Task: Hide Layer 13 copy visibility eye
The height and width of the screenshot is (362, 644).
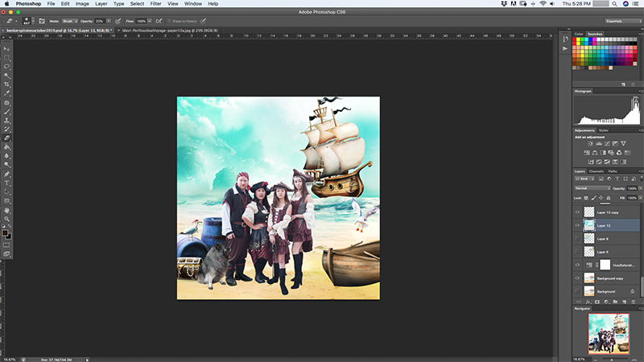Action: [576, 212]
